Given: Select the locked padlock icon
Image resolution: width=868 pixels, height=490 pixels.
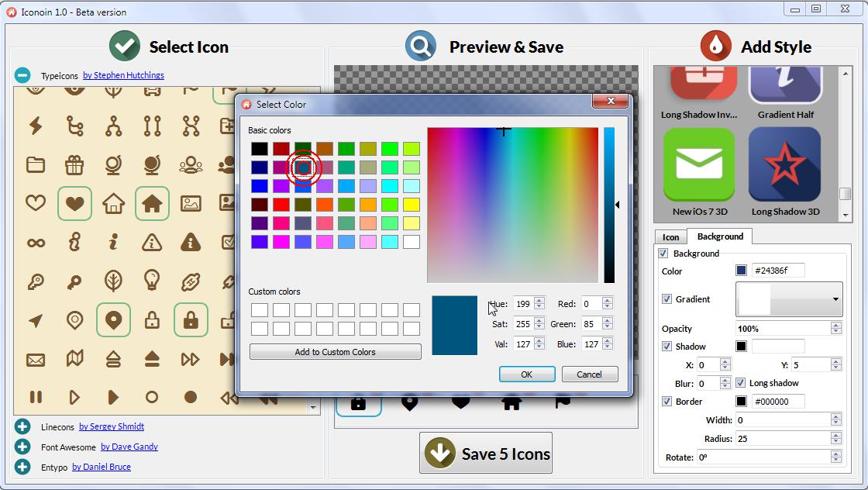Looking at the screenshot, I should click(x=191, y=319).
